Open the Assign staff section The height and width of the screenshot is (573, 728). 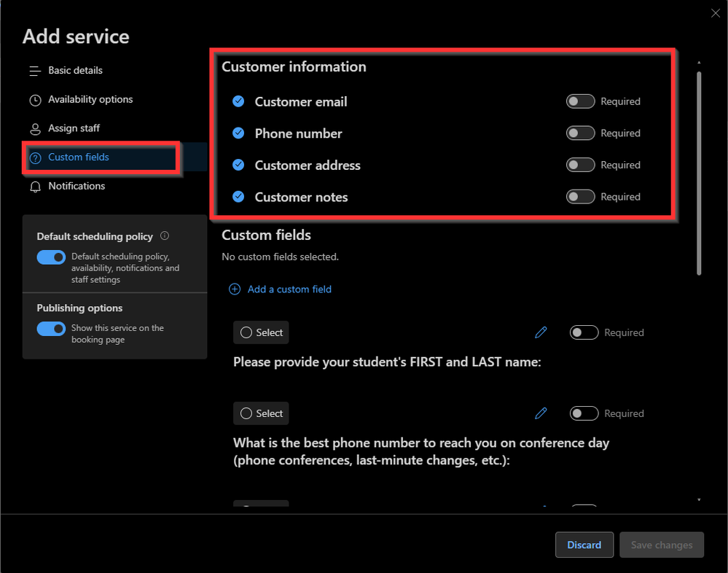[74, 128]
